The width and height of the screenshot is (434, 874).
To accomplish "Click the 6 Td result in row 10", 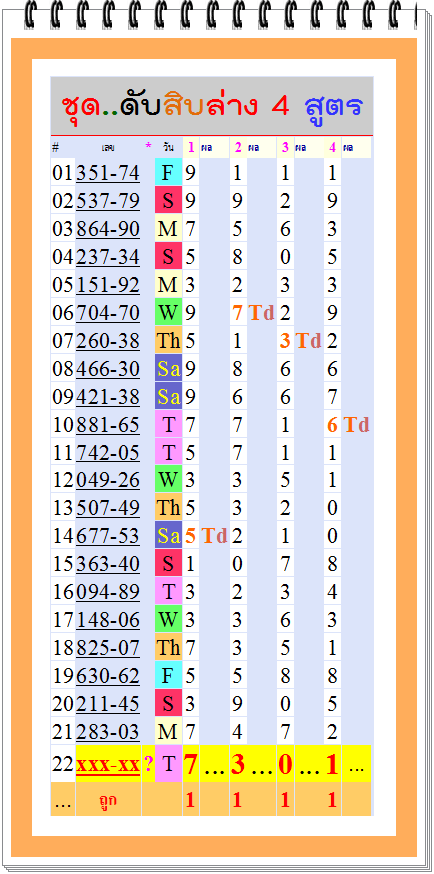I will pos(348,425).
